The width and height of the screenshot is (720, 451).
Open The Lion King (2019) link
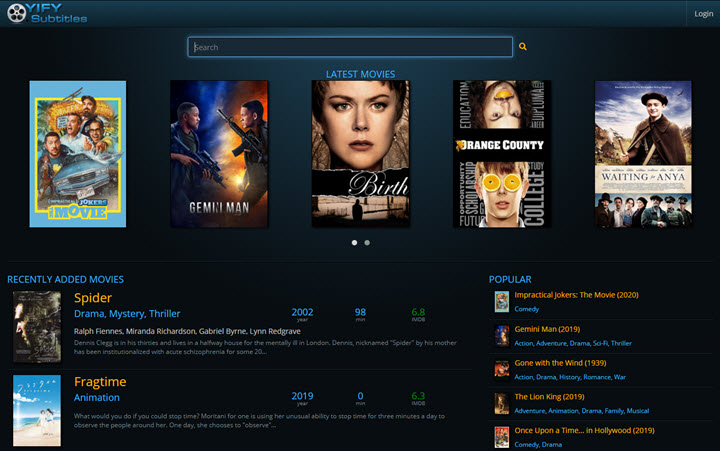[x=549, y=397]
